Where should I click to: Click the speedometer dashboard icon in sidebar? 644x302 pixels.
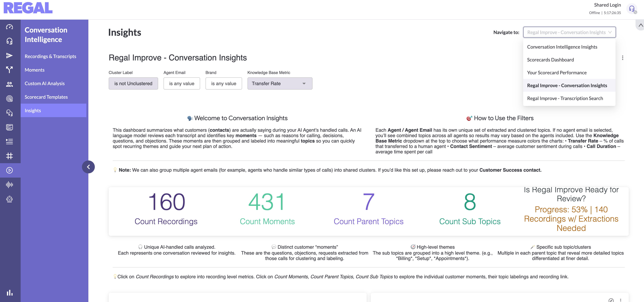pos(9,27)
